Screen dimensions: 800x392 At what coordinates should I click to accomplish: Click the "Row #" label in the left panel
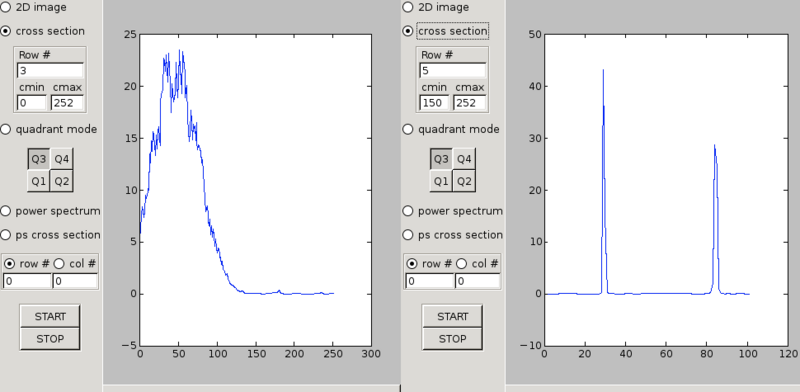[35, 55]
